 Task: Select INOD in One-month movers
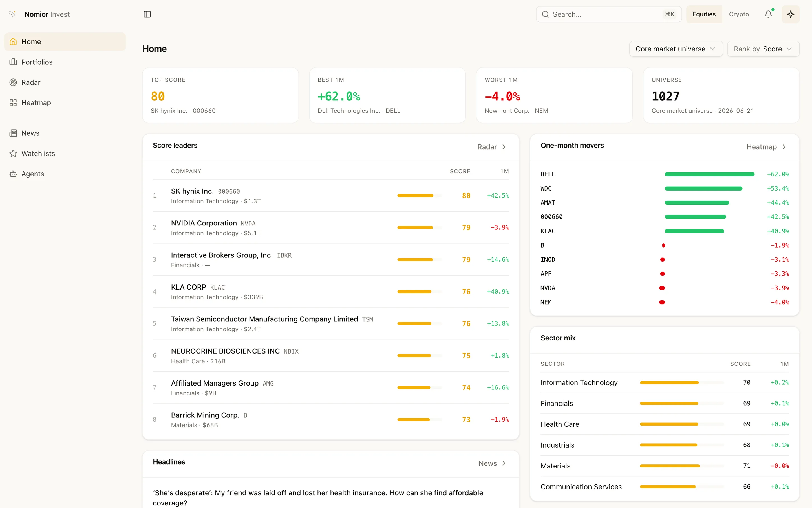click(665, 259)
